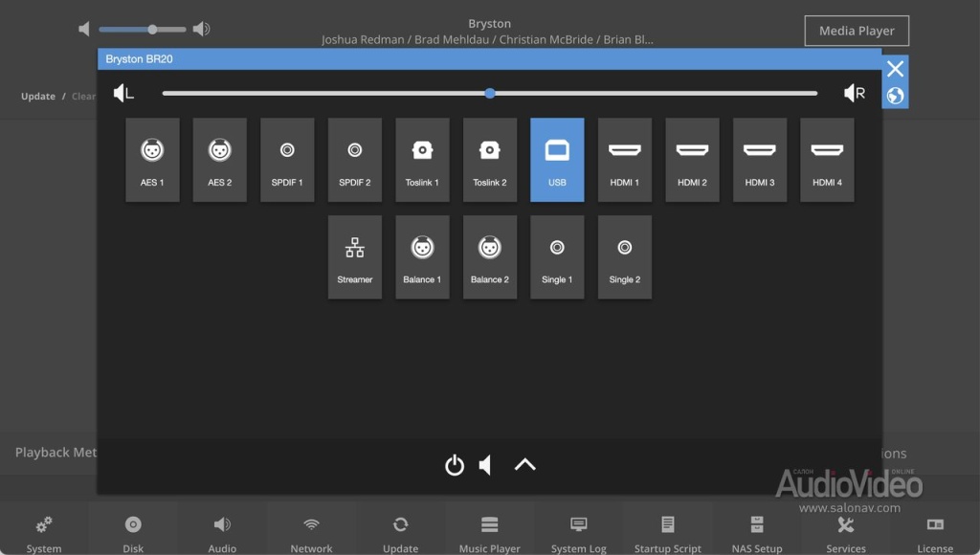Go to the Network tab
Viewport: 980px width, 555px height.
point(311,532)
